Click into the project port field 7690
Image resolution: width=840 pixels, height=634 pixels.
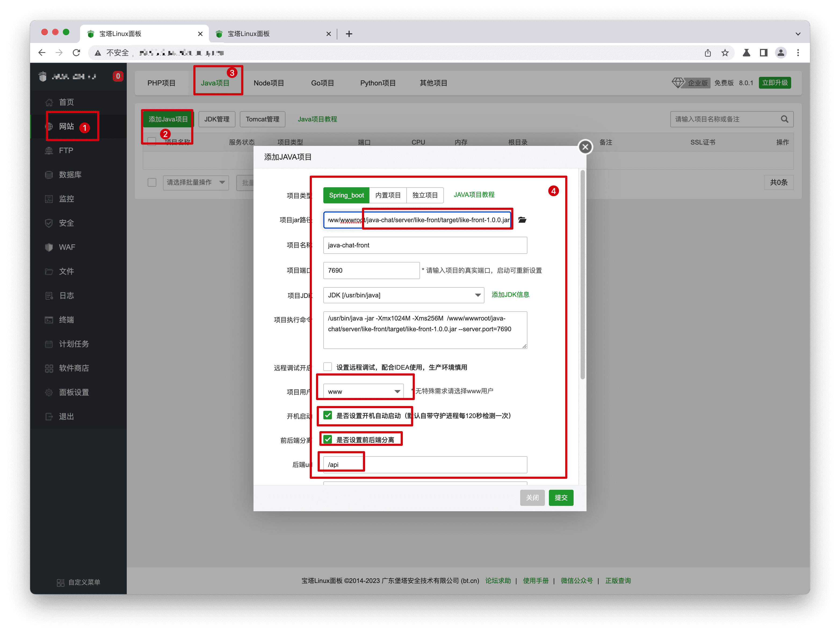[371, 271]
